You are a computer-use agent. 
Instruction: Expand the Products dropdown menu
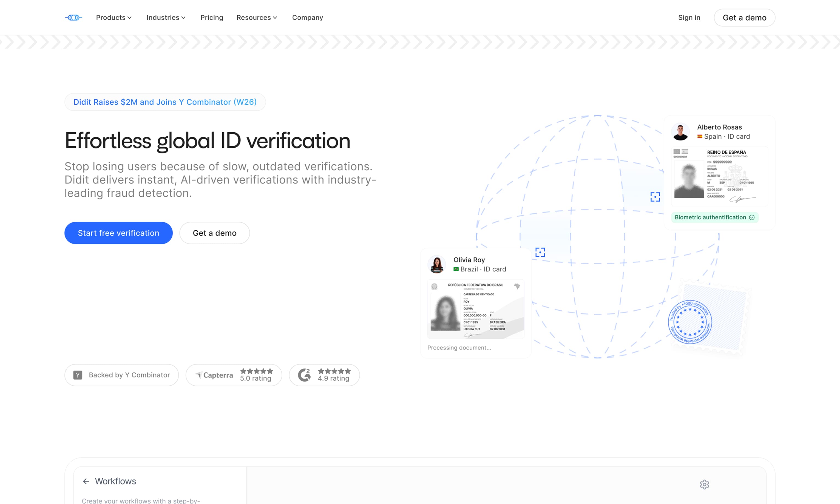coord(113,17)
